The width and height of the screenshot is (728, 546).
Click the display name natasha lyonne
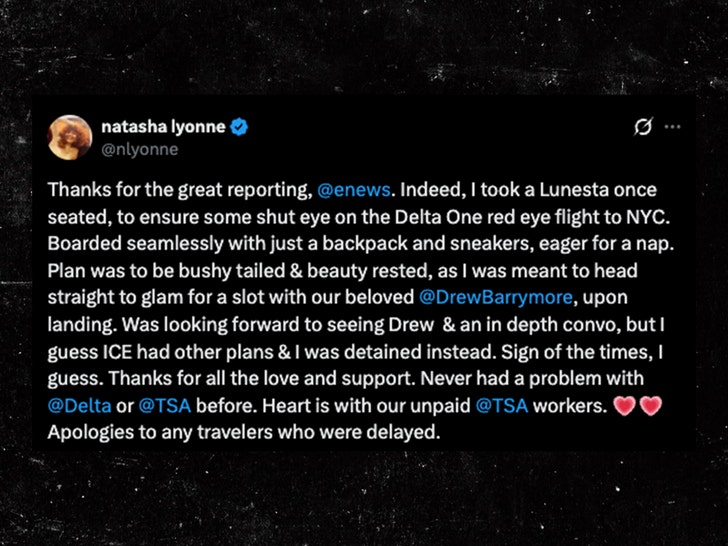pos(163,127)
